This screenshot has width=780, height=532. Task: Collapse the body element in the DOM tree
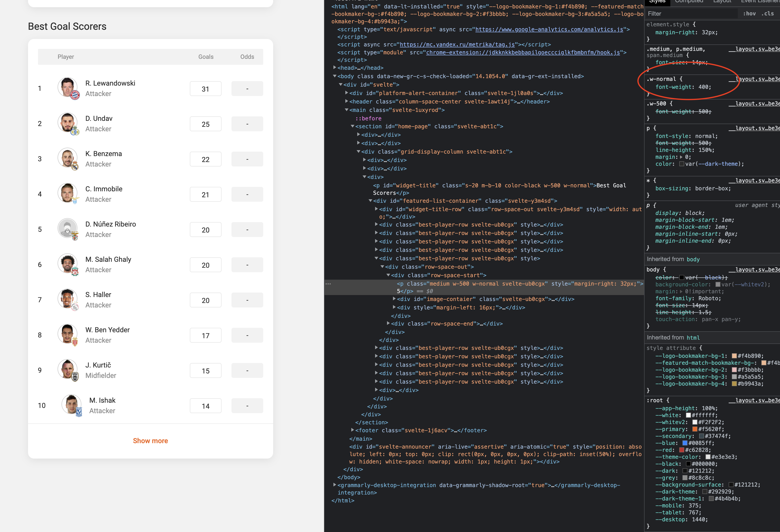334,76
